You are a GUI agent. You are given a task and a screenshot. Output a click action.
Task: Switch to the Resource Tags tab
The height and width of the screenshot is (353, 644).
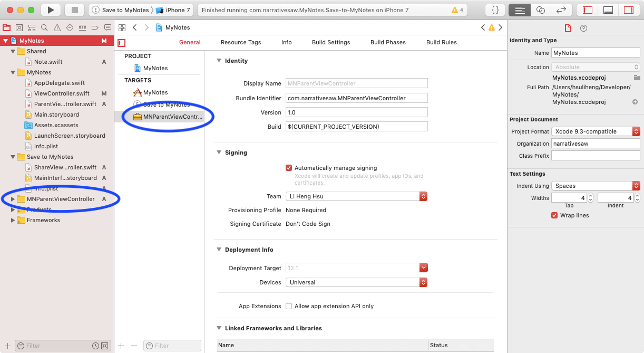click(241, 42)
